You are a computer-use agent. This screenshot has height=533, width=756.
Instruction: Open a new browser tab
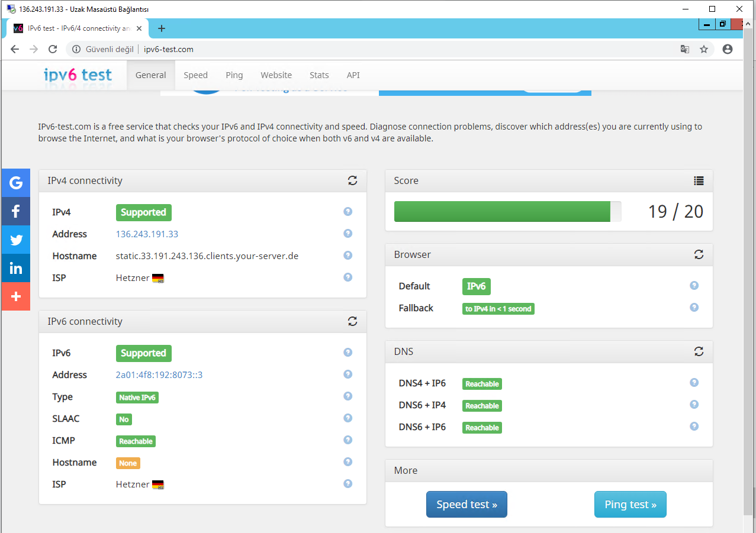pyautogui.click(x=162, y=28)
